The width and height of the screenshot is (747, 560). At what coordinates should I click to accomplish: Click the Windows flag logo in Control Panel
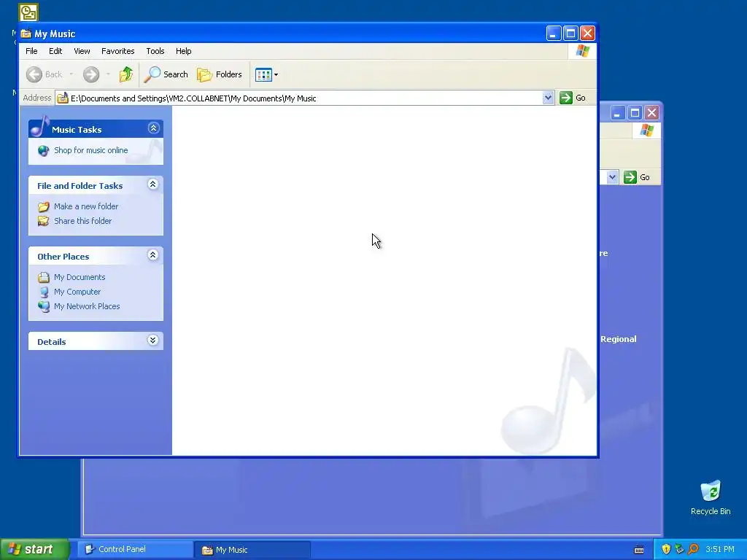tap(646, 130)
